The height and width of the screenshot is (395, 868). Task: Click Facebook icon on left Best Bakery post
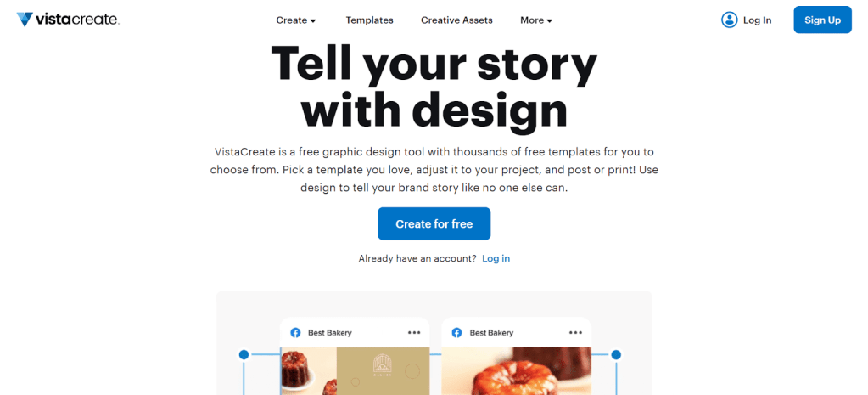pos(296,333)
